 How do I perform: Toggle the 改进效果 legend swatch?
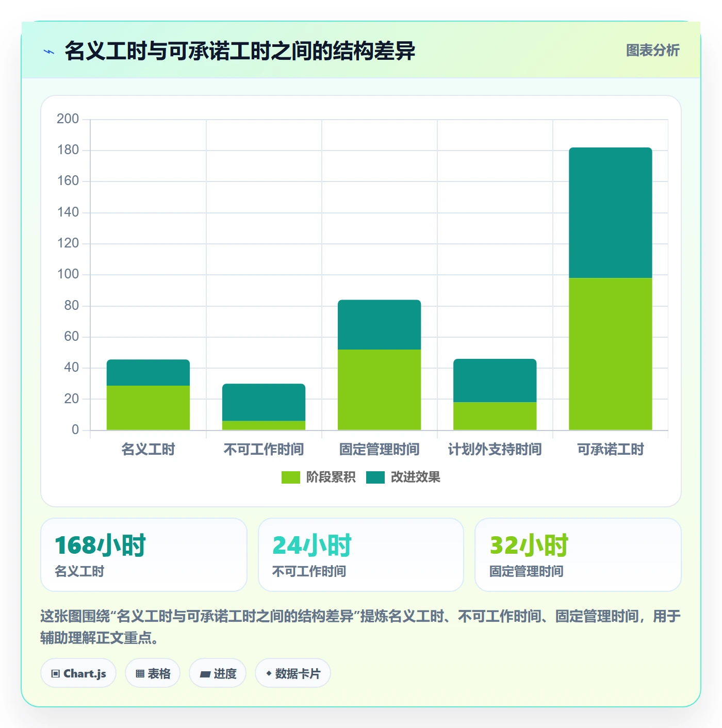click(x=375, y=477)
